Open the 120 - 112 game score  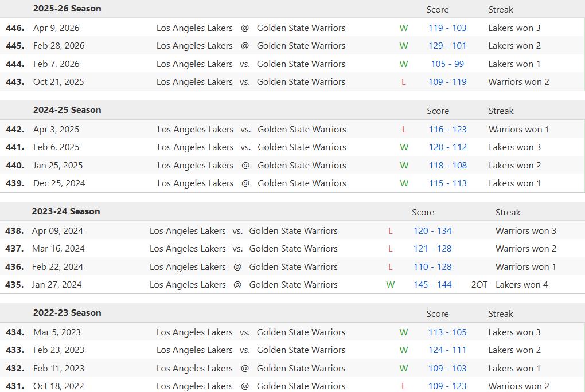tap(447, 147)
